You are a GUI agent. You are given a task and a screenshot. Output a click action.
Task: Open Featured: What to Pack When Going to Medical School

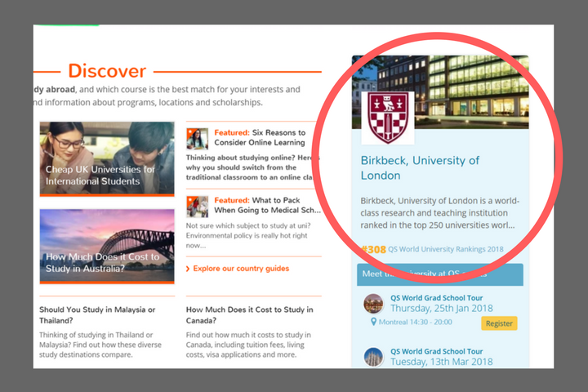[267, 205]
